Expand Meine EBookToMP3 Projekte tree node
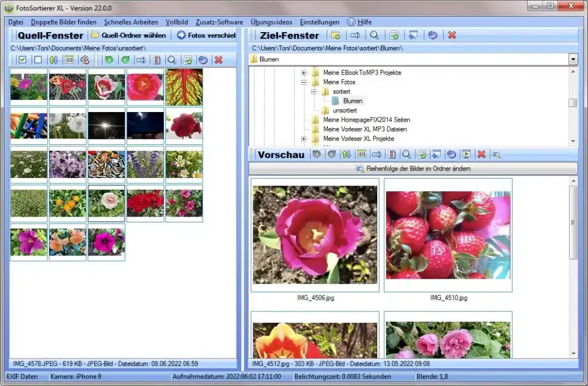Screen dimensions: 588x386 304,72
